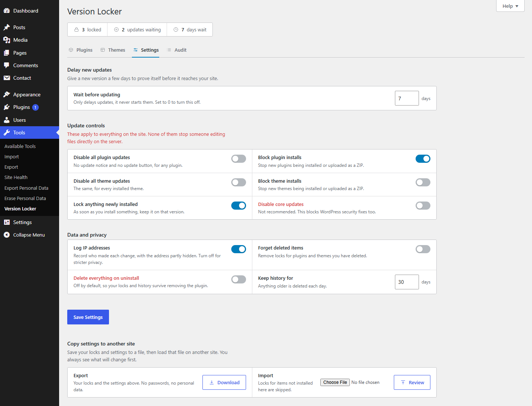
Task: Click the Collapse Menu arrow icon
Action: [7, 235]
